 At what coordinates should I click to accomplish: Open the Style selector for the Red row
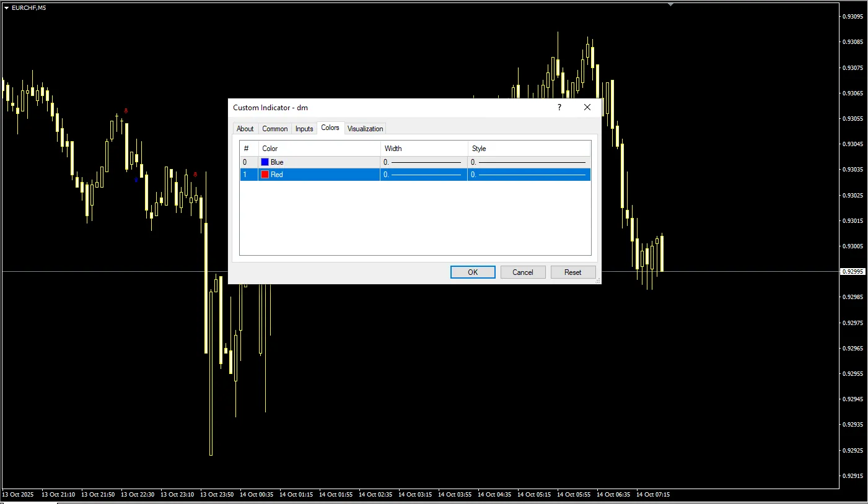pyautogui.click(x=529, y=175)
